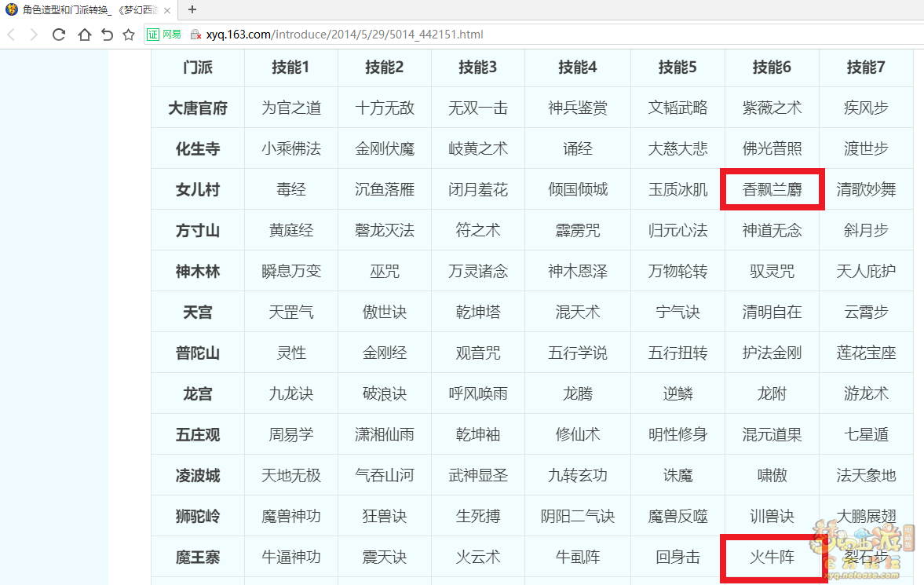Click the 瞬息万变 skill cell
This screenshot has width=924, height=585.
[x=291, y=271]
